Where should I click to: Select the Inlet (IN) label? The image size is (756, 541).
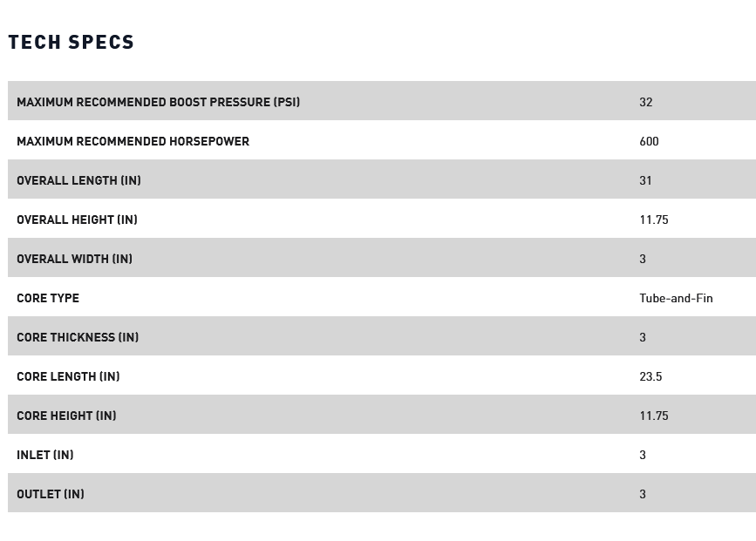(x=44, y=455)
